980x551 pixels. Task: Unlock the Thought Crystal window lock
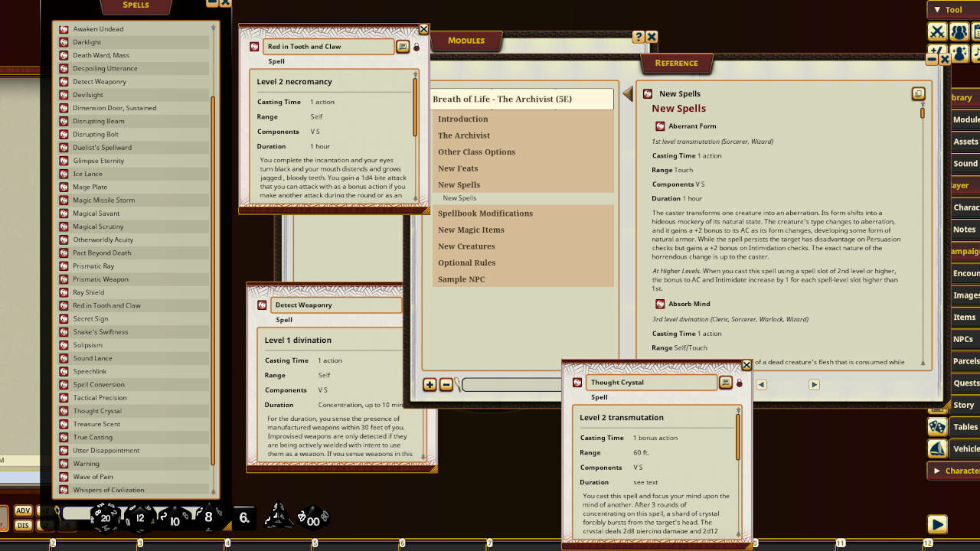pos(738,383)
